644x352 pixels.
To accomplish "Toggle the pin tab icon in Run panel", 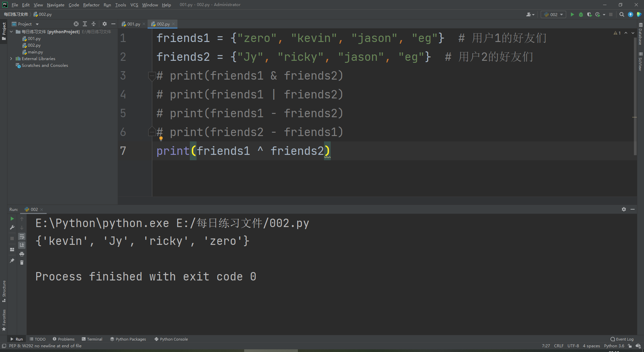I will click(12, 261).
